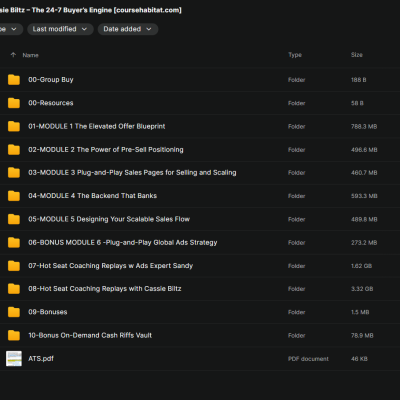Select the 00-Resources folder name
The image size is (400, 400).
tap(51, 103)
